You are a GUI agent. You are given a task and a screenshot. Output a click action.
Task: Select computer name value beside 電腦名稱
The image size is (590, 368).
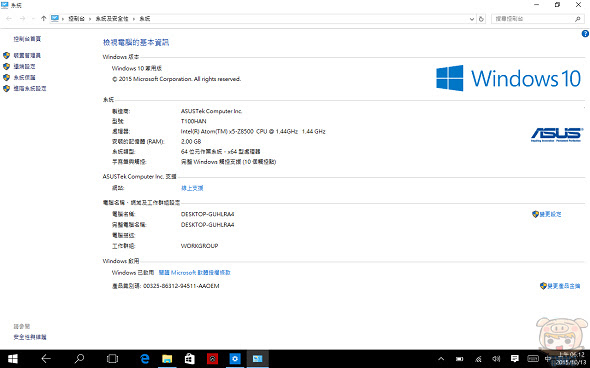coord(207,214)
